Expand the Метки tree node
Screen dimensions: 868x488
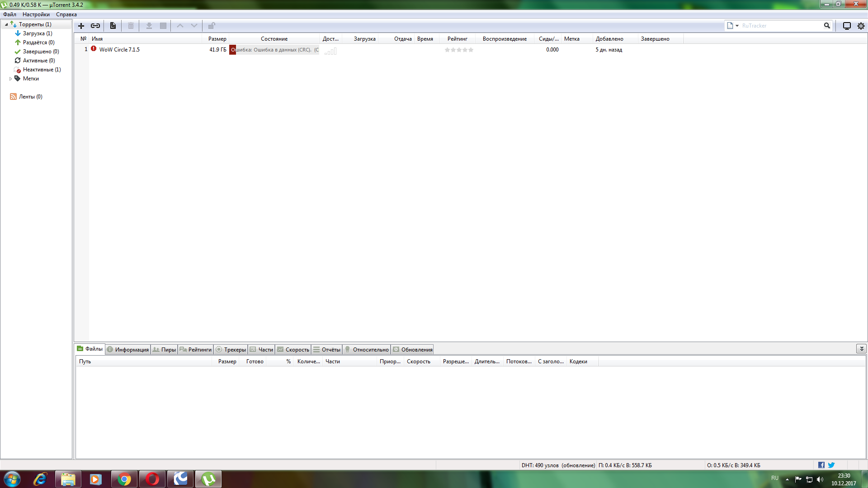click(10, 79)
